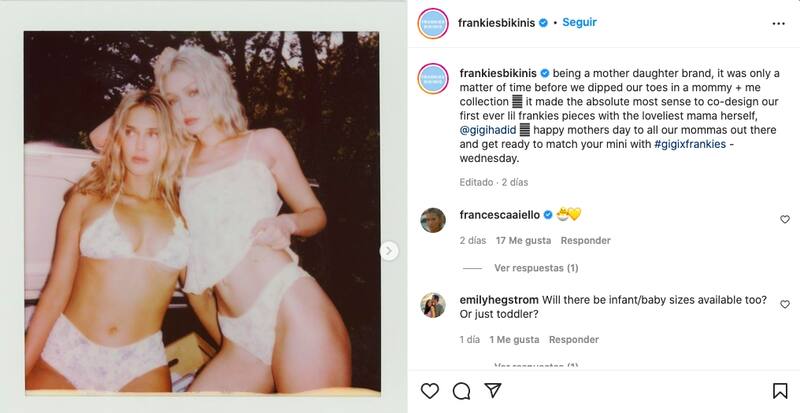
Task: Reply to francescaaiello's comment
Action: click(x=584, y=241)
